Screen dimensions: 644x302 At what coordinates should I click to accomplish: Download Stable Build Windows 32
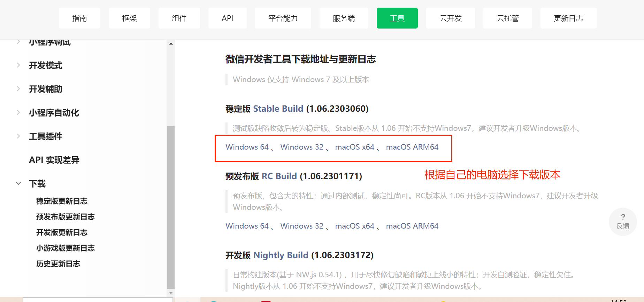click(x=302, y=147)
